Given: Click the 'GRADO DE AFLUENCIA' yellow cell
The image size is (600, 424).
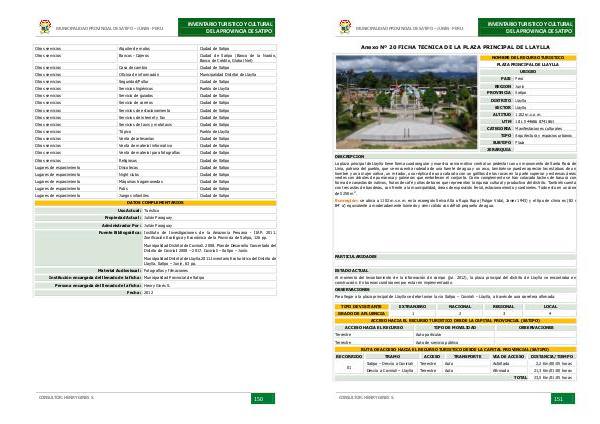Looking at the screenshot, I should click(361, 313).
